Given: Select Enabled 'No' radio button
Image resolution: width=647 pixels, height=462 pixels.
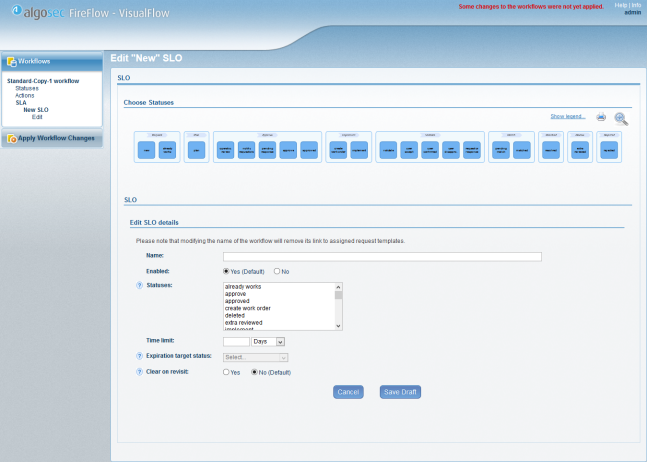Looking at the screenshot, I should pos(277,271).
